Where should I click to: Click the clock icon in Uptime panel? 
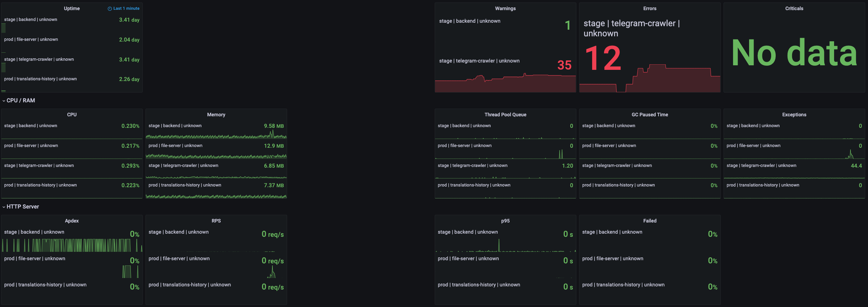[x=109, y=9]
